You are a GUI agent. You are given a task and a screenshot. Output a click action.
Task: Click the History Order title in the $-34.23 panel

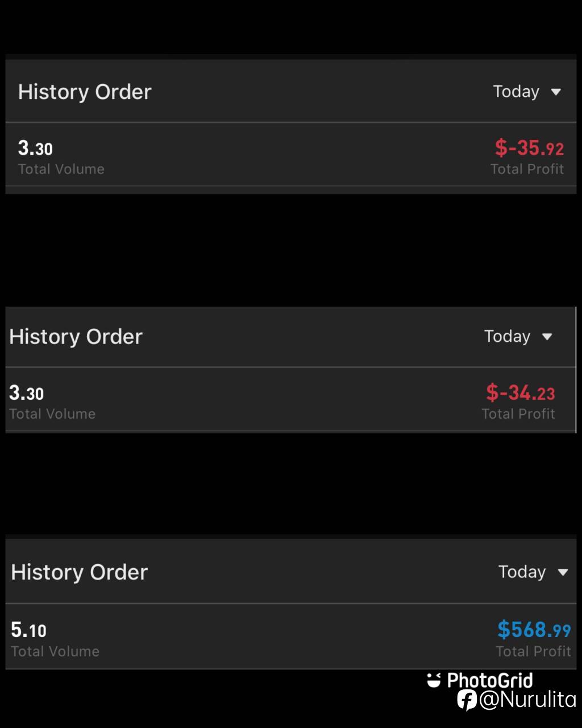coord(76,337)
